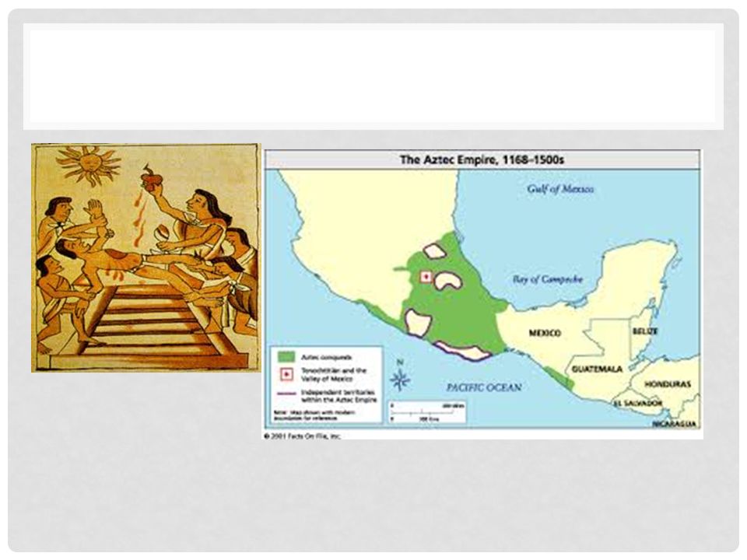Click the "Aztec conquests" legend text

coord(326,357)
